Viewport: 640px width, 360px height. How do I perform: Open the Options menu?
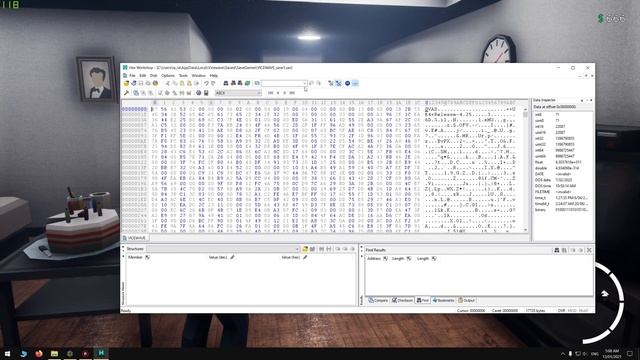168,76
